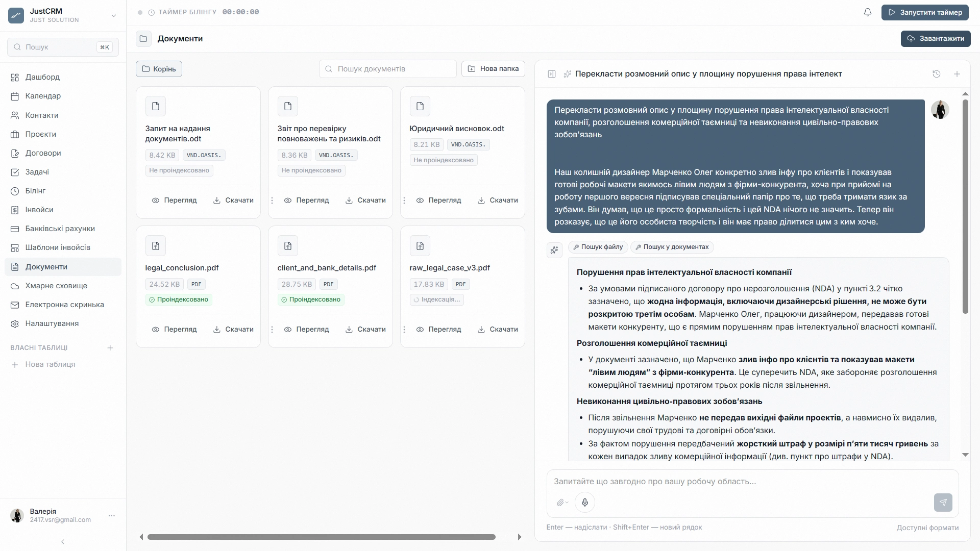
Task: Focus the sidebar Пошук search field
Action: 63,47
